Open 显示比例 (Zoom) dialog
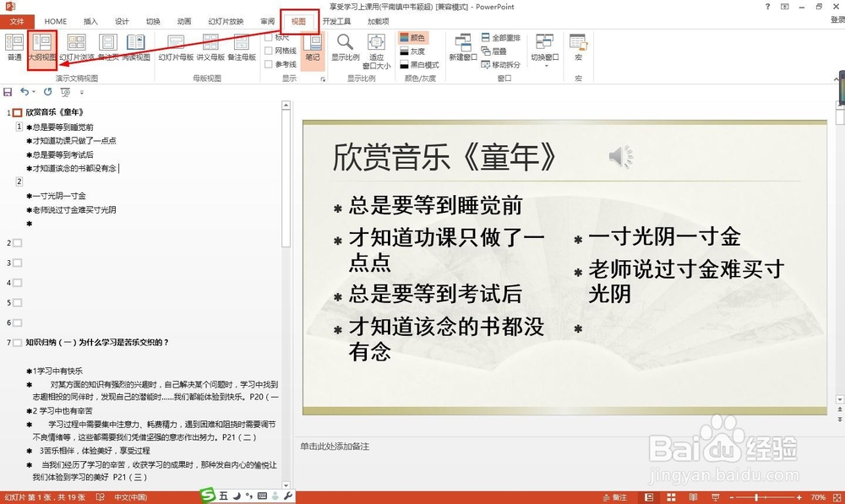This screenshot has height=504, width=845. (345, 47)
